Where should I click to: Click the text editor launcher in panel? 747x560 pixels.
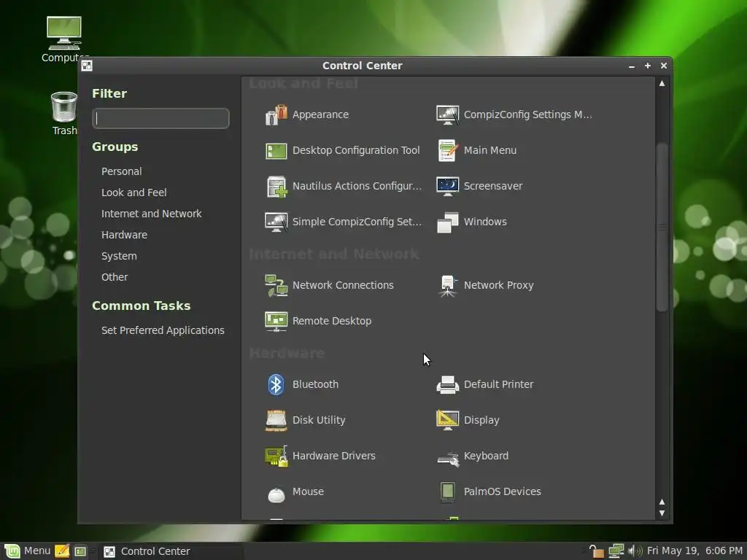[62, 551]
